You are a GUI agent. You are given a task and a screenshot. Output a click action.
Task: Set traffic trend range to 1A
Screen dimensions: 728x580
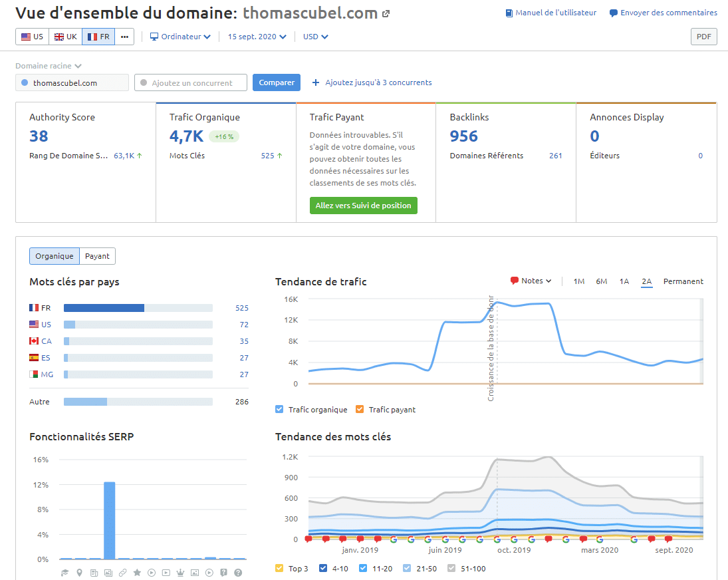click(624, 281)
